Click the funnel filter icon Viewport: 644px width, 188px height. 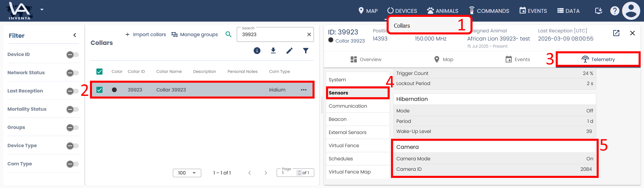(306, 51)
